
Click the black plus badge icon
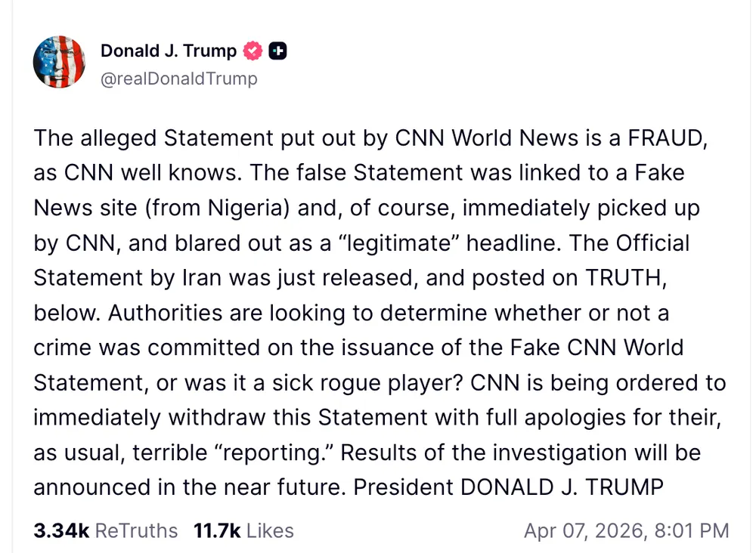click(x=278, y=51)
